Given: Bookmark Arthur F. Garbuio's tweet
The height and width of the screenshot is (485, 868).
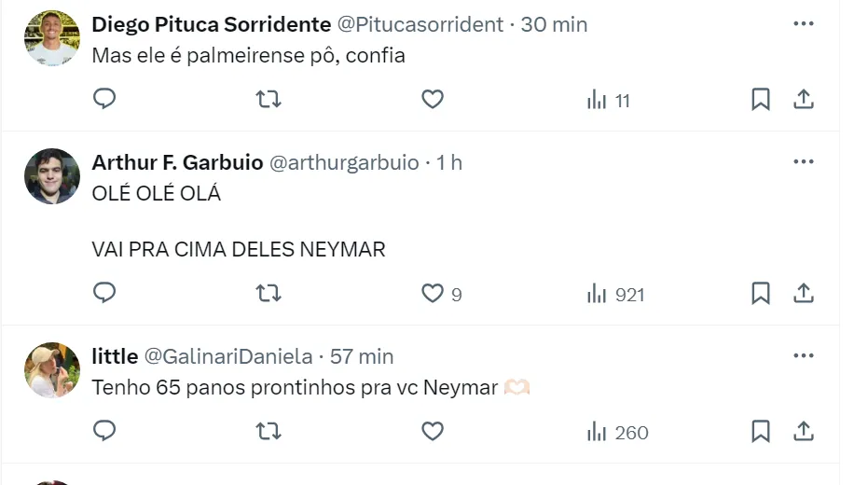Looking at the screenshot, I should pos(761,294).
